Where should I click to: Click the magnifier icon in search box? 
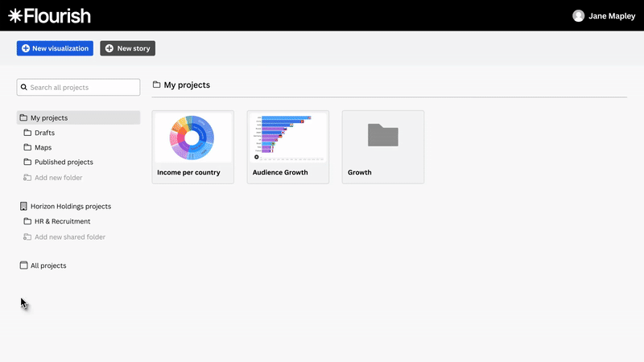pos(24,87)
